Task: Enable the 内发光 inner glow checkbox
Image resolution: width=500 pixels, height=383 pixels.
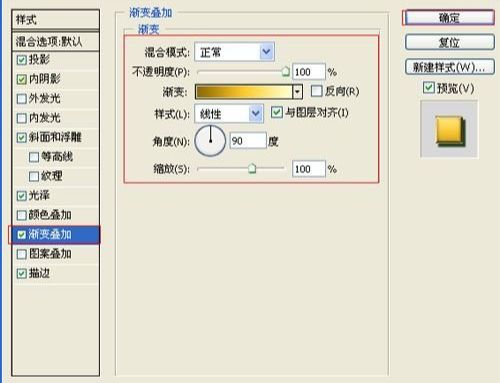Action: point(22,118)
